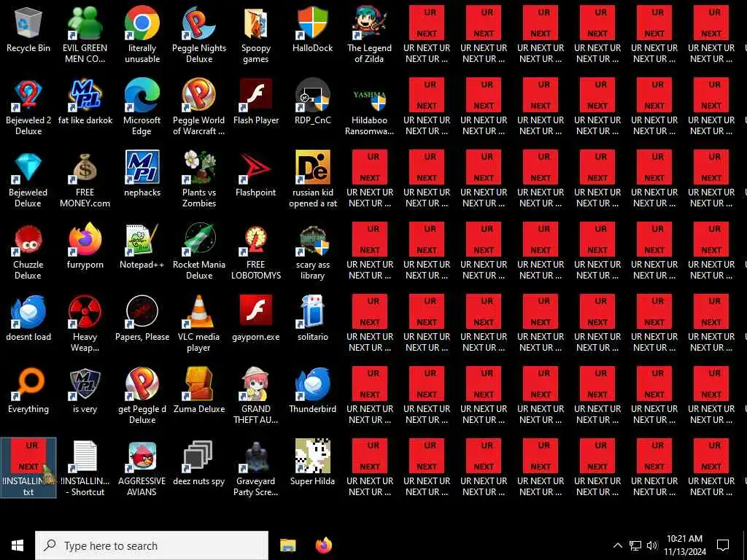Open the notification center icon
The image size is (747, 560).
[x=723, y=545]
